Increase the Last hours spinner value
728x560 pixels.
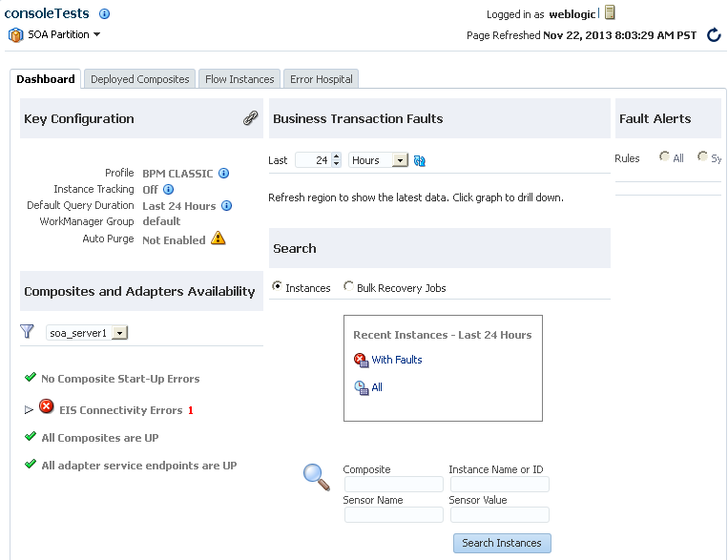tap(337, 156)
